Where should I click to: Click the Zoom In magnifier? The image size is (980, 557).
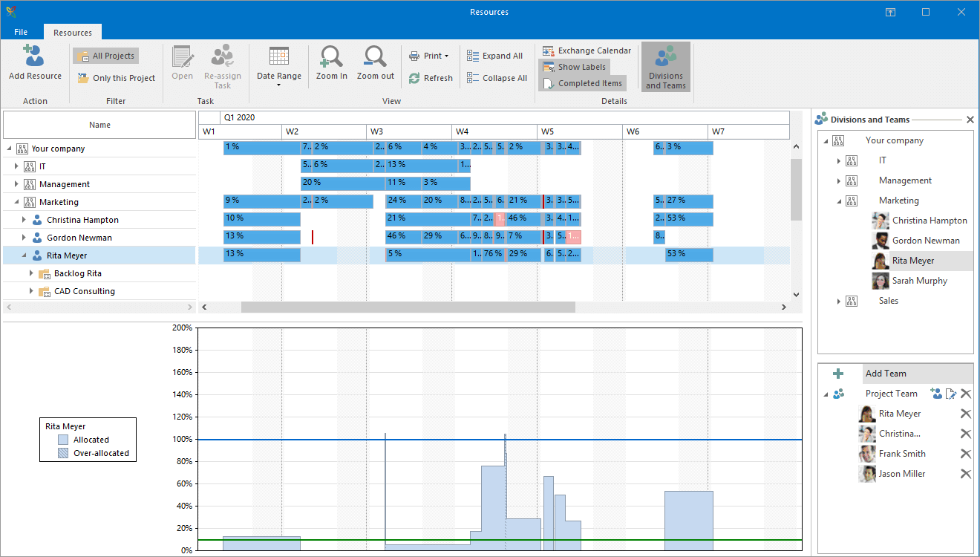click(x=331, y=56)
